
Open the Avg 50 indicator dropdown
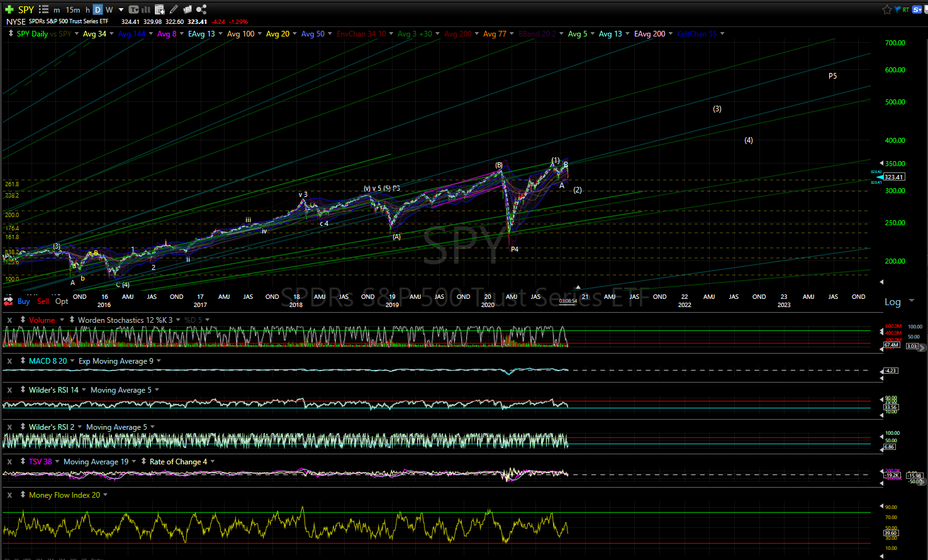coord(330,34)
